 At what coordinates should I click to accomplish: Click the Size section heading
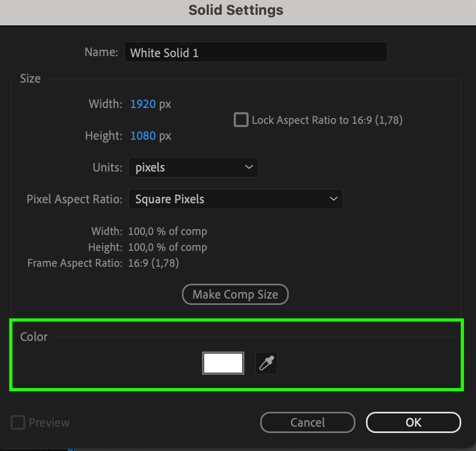(30, 79)
